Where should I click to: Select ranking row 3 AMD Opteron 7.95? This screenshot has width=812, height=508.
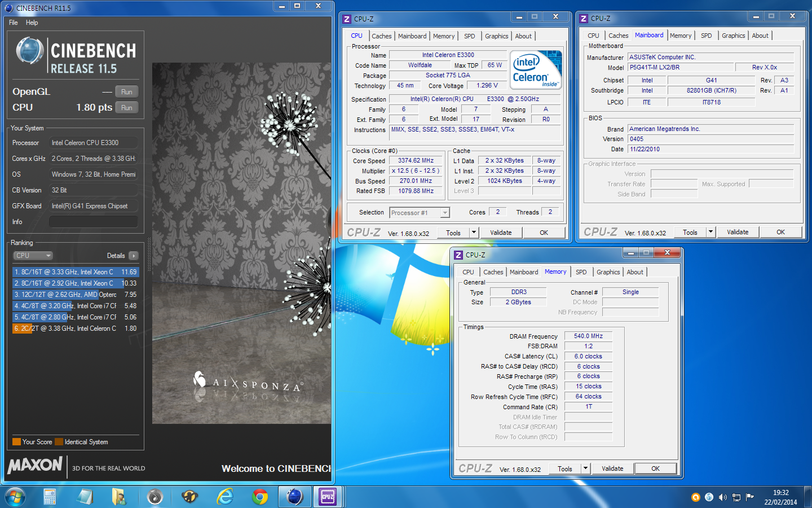(x=76, y=295)
